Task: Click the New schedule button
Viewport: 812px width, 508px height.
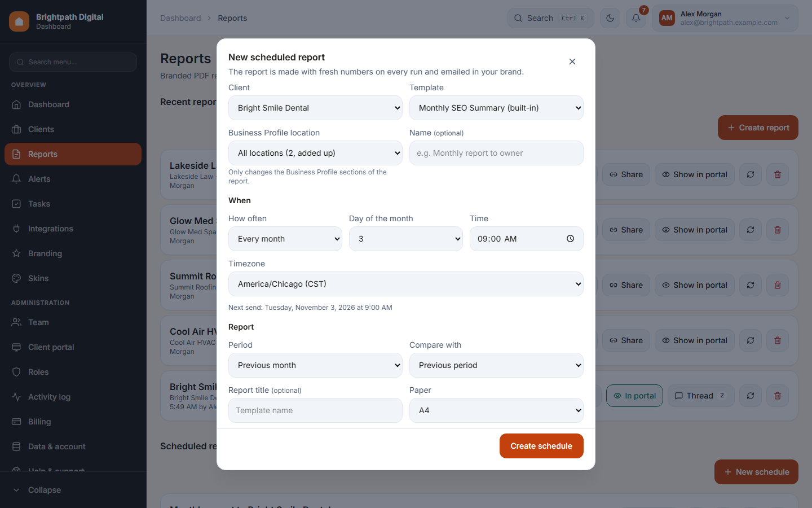Action: pos(756,472)
